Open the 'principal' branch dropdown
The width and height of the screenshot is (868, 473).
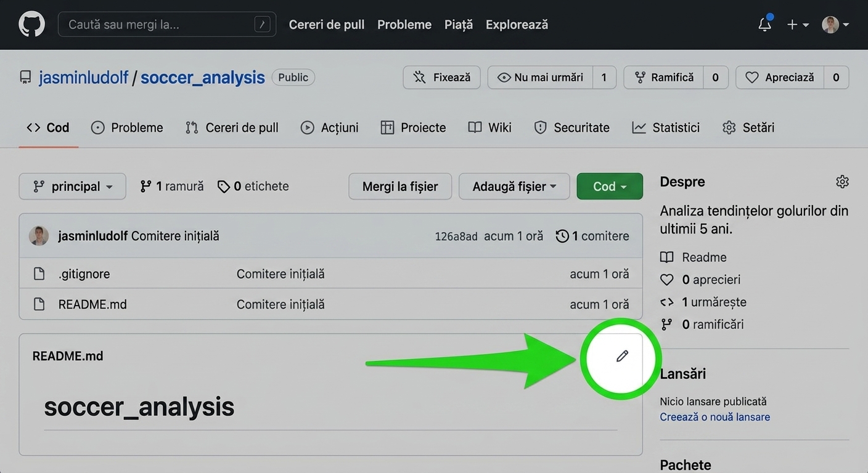coord(73,186)
